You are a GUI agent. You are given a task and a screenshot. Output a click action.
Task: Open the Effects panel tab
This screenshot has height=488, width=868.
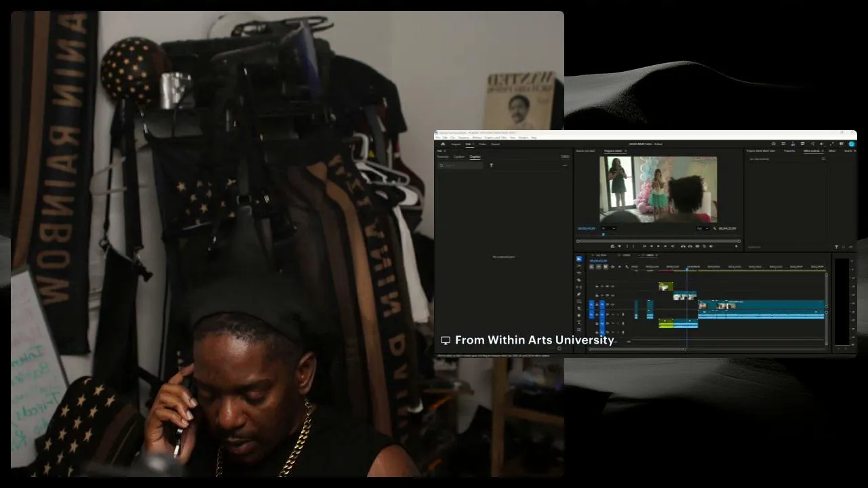(832, 150)
